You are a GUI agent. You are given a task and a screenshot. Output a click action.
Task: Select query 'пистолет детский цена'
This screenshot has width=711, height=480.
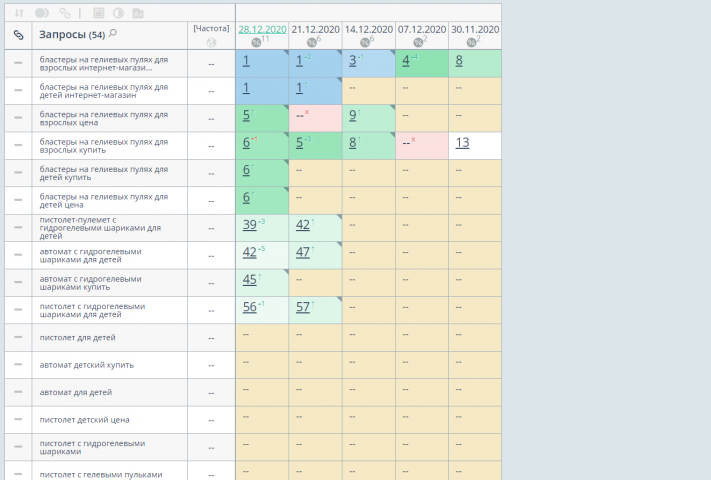tap(84, 420)
